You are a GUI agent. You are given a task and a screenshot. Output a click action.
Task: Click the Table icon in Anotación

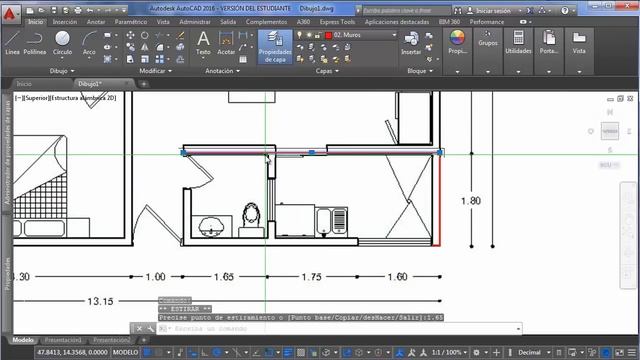pos(243,59)
